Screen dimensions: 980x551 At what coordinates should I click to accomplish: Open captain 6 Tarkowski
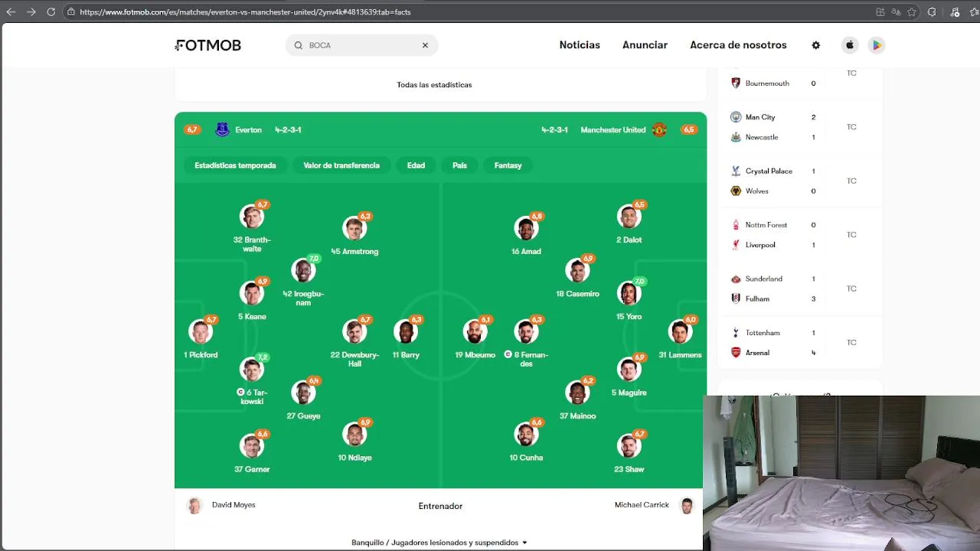pyautogui.click(x=252, y=380)
